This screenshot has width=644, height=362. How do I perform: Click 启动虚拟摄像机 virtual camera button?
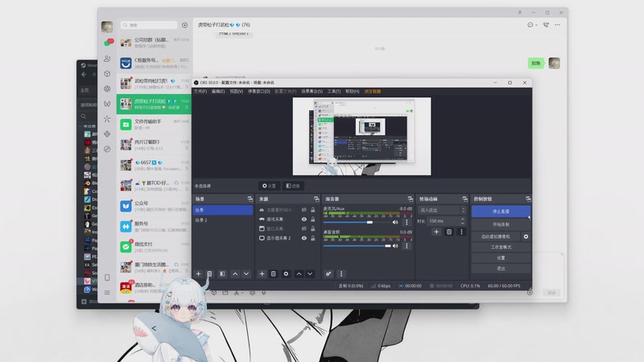[496, 237]
